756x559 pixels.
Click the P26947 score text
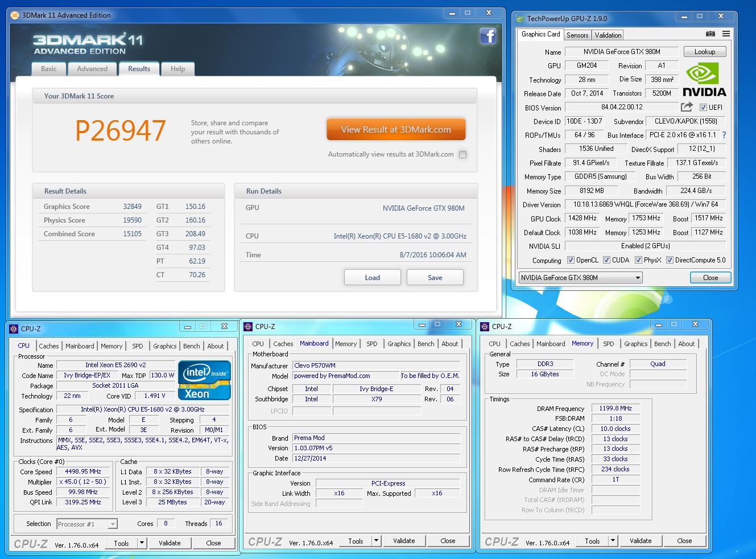121,130
